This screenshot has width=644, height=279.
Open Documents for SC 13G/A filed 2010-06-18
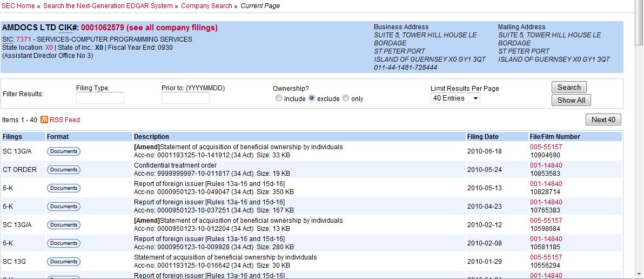[x=64, y=151]
